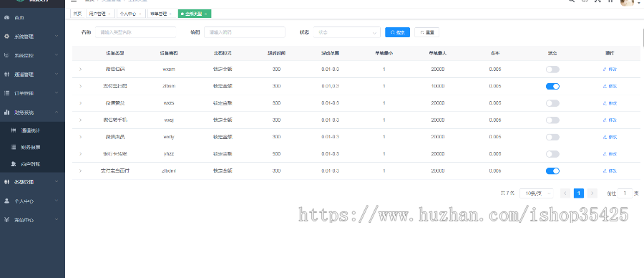Disable status switch for 支付宝当面付 row
Image resolution: width=644 pixels, height=278 pixels.
coord(552,171)
